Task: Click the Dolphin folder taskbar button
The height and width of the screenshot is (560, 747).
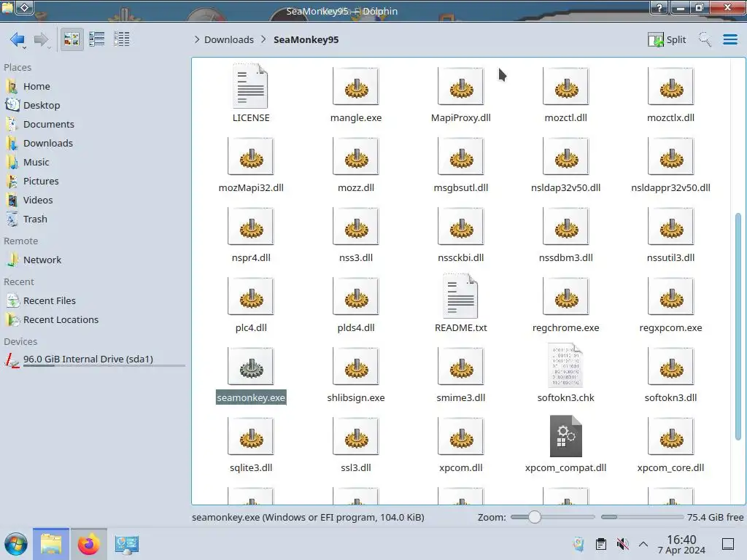Action: (x=51, y=544)
